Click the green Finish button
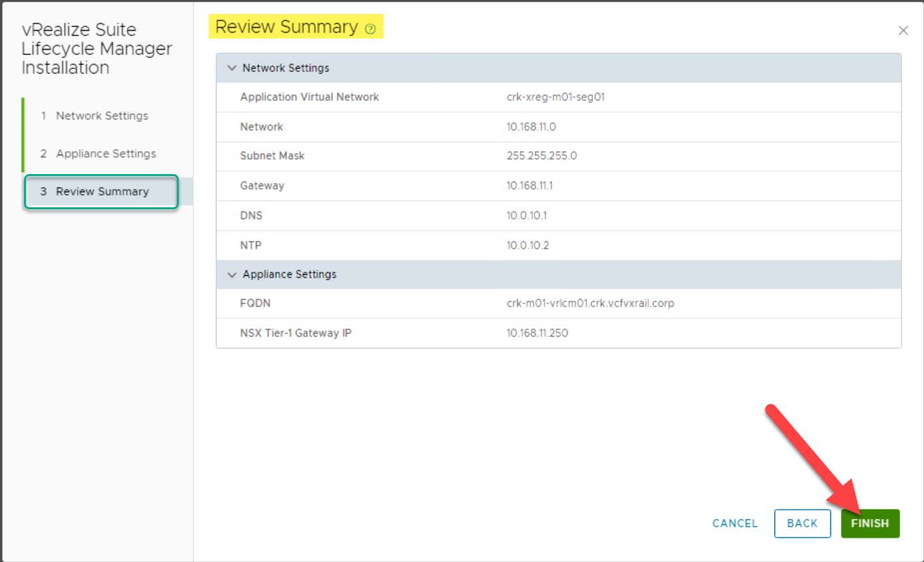Viewport: 924px width, 562px height. [869, 523]
